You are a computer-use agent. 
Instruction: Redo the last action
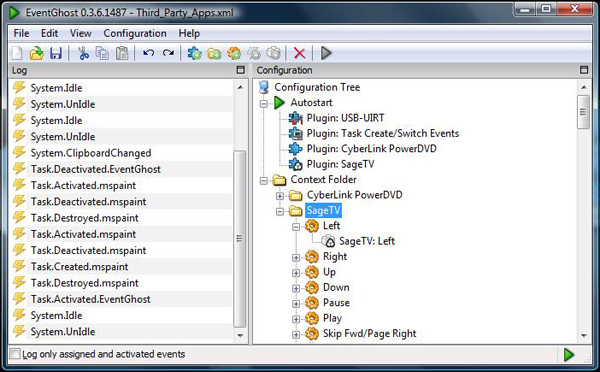(168, 53)
